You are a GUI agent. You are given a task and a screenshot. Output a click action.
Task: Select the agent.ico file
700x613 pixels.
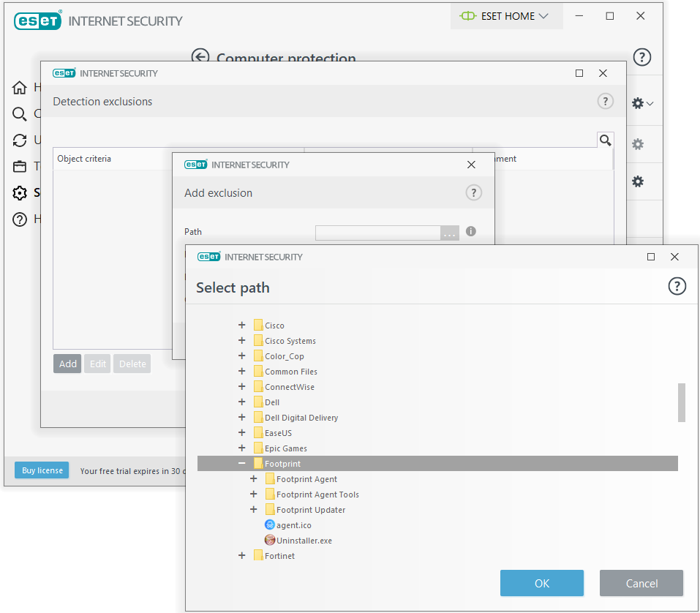pos(294,525)
